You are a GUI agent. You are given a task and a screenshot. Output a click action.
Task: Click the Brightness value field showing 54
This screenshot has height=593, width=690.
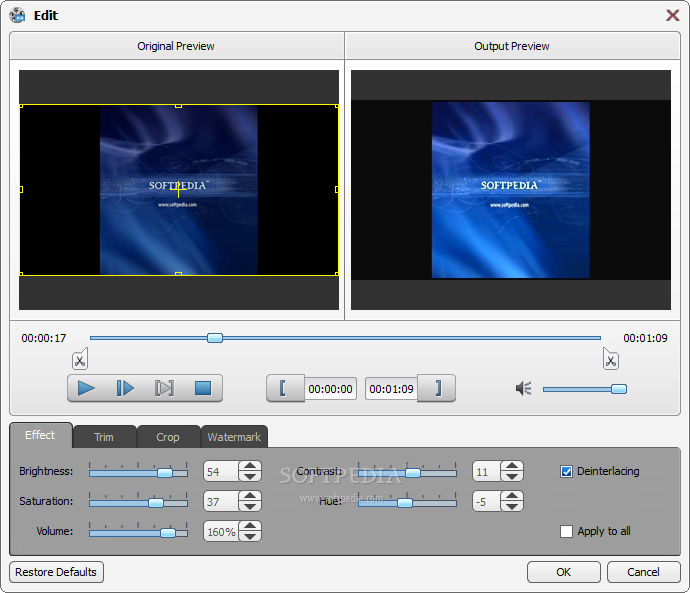pyautogui.click(x=221, y=472)
